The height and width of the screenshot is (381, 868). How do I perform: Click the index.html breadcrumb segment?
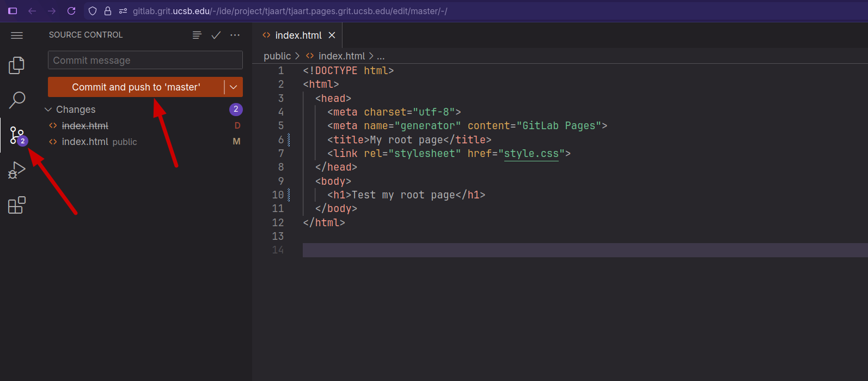point(341,56)
